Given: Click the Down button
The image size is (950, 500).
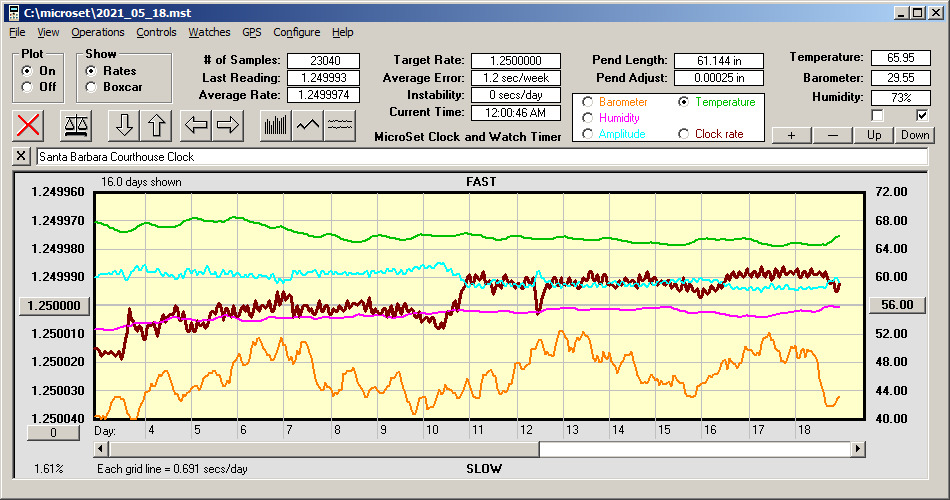Looking at the screenshot, I should [x=915, y=135].
